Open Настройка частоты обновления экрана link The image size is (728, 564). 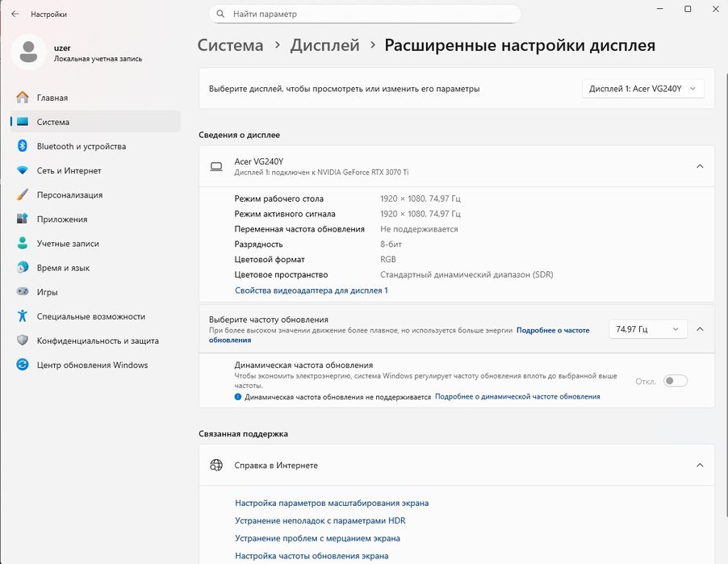312,556
